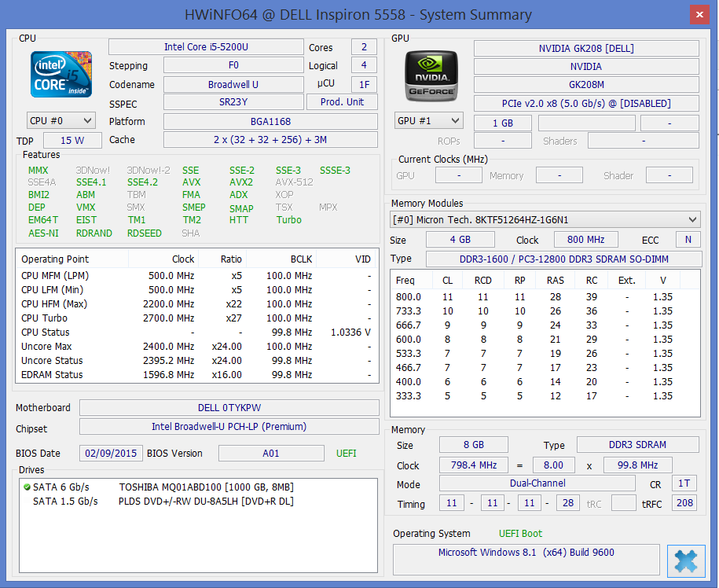The image size is (719, 588).
Task: Click the Intel Broadwell-U PCH-LP chipset field
Action: point(229,427)
